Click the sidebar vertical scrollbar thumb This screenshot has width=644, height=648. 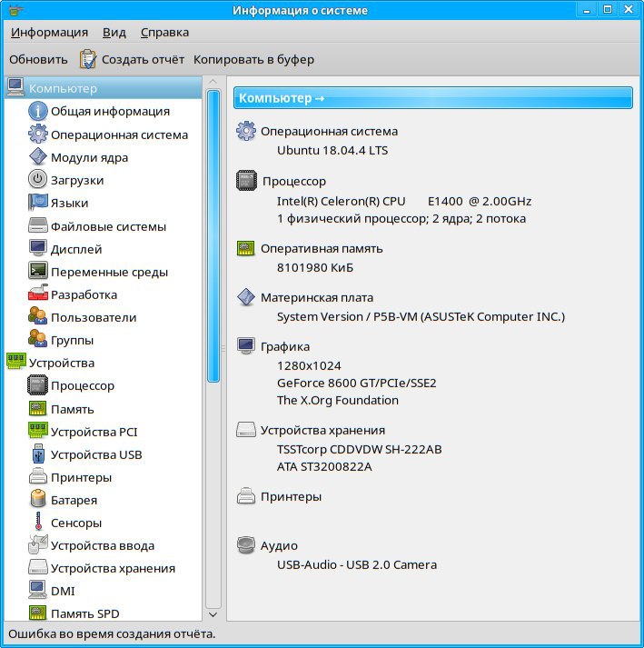[213, 236]
